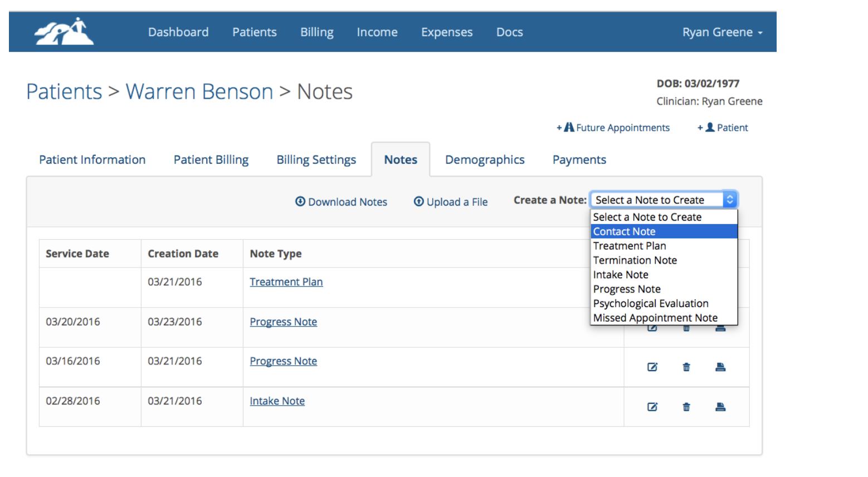This screenshot has height=477, width=868.
Task: Toggle the Create a Note select box
Action: point(664,199)
